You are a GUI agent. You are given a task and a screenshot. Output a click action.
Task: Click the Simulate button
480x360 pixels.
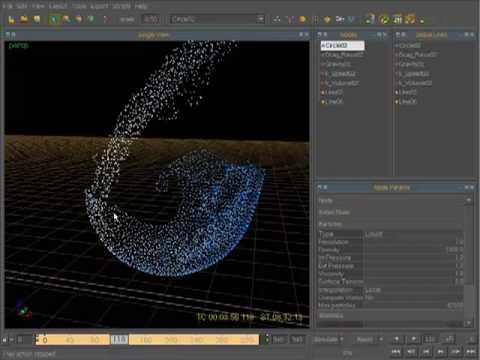click(x=325, y=339)
